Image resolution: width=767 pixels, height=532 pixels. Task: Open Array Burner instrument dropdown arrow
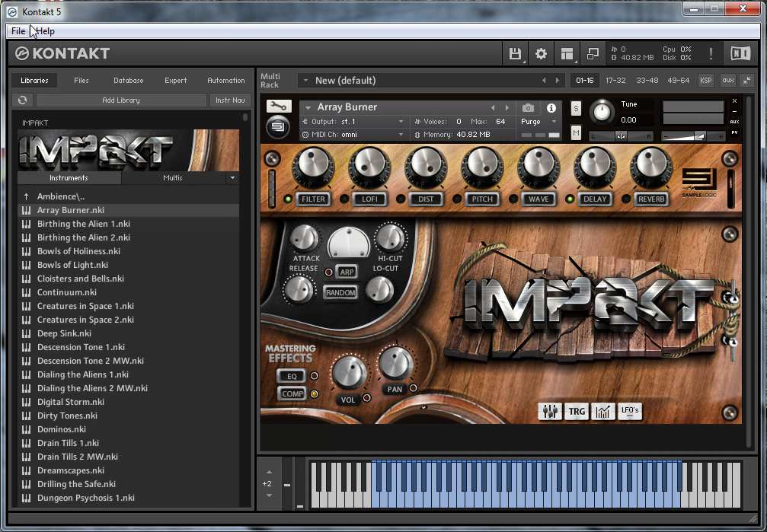point(308,107)
